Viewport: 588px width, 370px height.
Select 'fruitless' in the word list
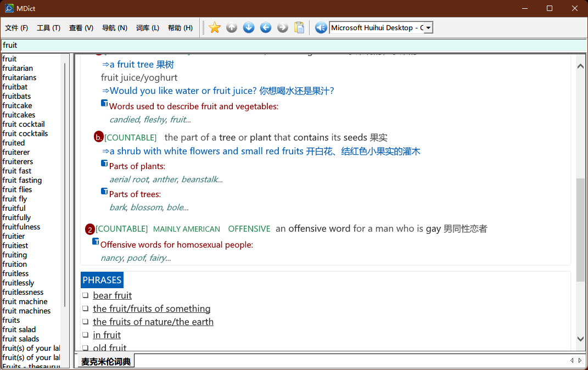pos(15,274)
